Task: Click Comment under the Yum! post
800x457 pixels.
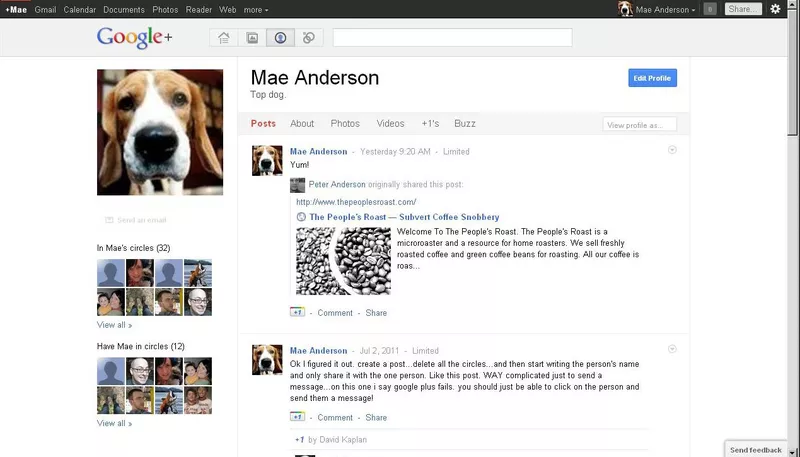Action: [x=335, y=313]
